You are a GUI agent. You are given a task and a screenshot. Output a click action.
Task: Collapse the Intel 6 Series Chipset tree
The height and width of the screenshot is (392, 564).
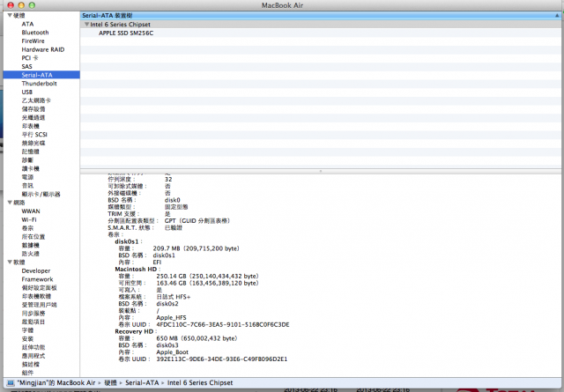click(86, 25)
